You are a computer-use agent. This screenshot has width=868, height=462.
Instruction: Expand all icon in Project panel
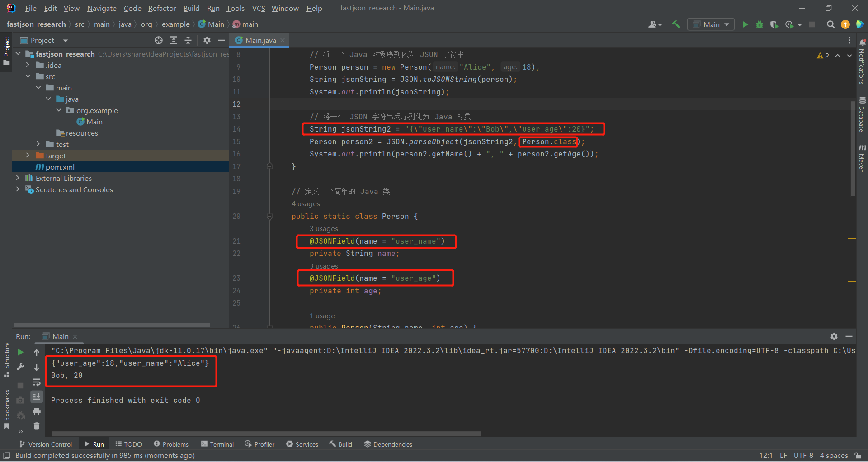coord(173,40)
